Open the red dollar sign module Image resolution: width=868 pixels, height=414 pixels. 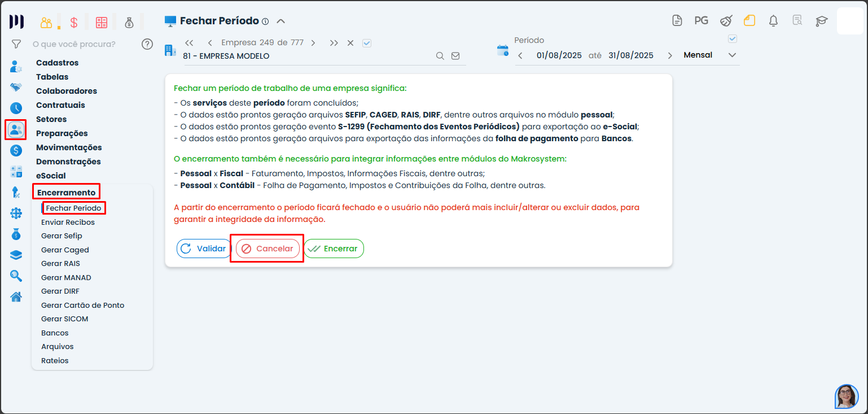click(x=74, y=23)
